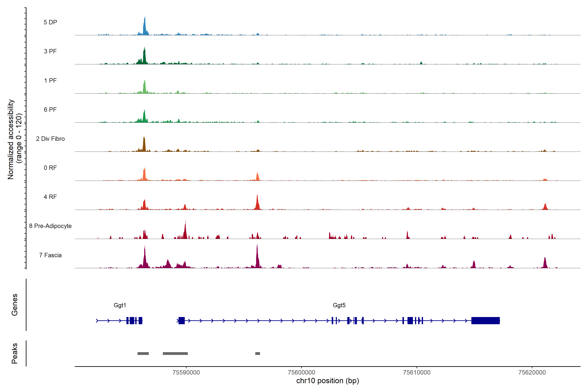Select the 2 Div Fibro label
This screenshot has height=392, width=588.
click(x=50, y=139)
